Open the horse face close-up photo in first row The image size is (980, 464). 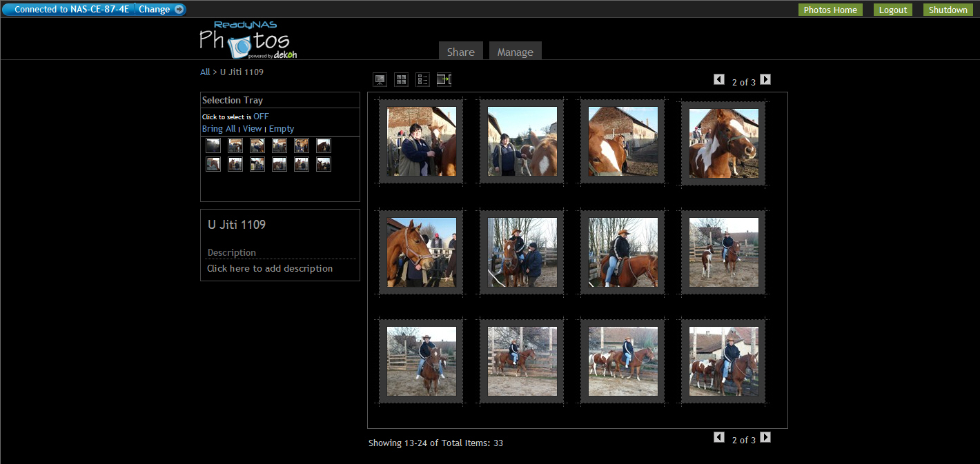click(724, 143)
